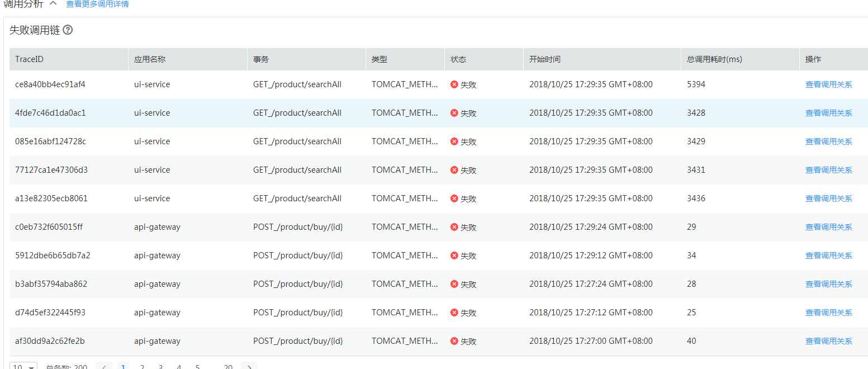View call relationship for trace c0eb732f605015ff
The image size is (868, 369).
[828, 228]
